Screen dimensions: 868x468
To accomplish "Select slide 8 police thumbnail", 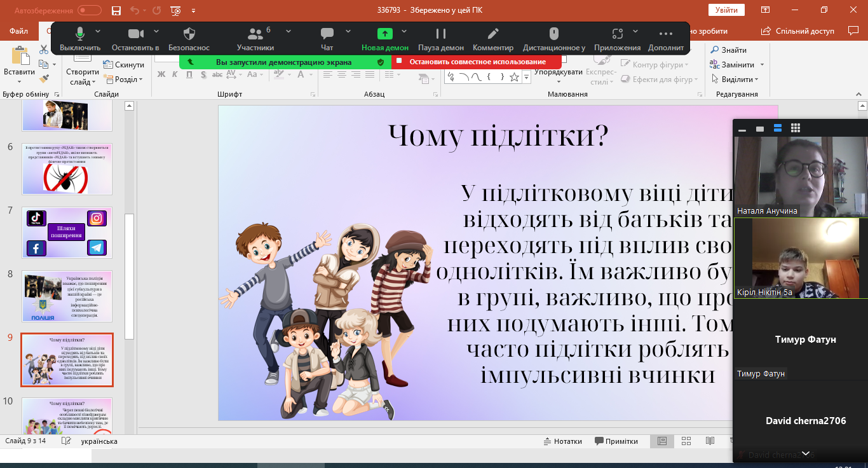I will (x=67, y=296).
